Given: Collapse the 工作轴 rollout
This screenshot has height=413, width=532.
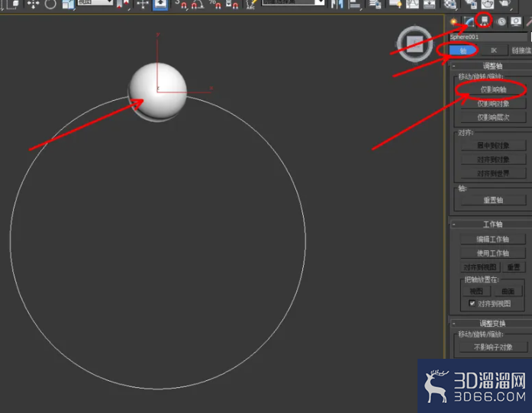Looking at the screenshot, I should click(491, 224).
